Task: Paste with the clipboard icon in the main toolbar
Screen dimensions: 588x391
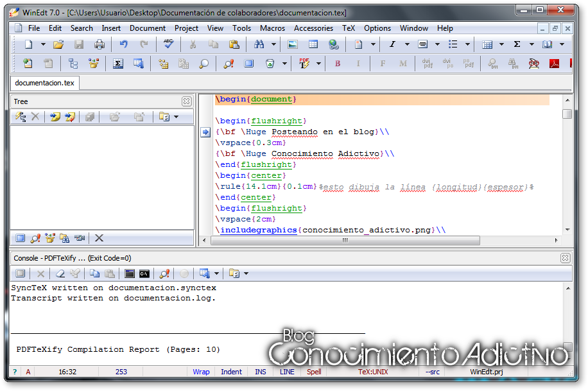Action: coord(234,44)
